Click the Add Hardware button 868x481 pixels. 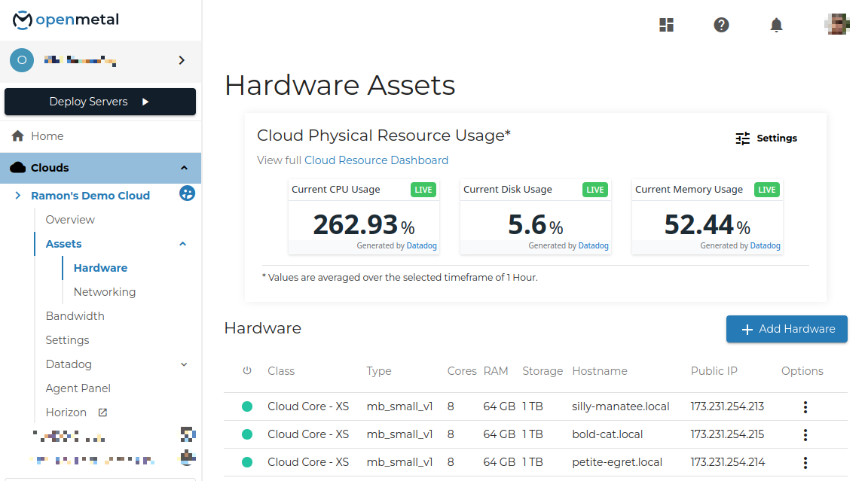[787, 329]
